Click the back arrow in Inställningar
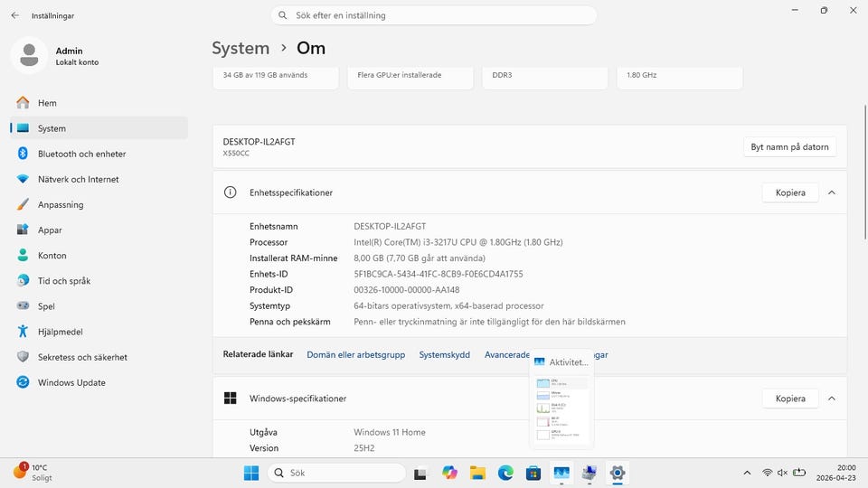This screenshot has width=868, height=488. [x=14, y=15]
